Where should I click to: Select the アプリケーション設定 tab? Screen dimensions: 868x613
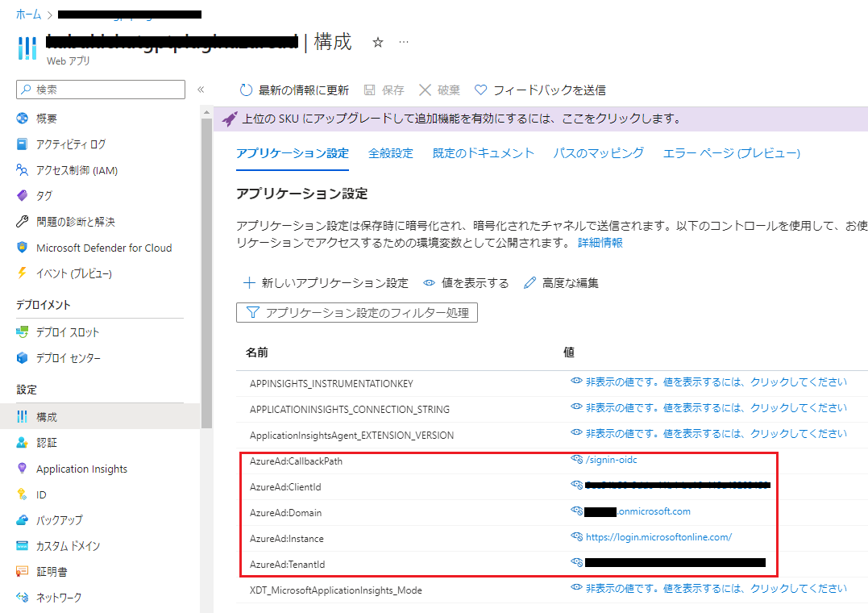pyautogui.click(x=293, y=153)
